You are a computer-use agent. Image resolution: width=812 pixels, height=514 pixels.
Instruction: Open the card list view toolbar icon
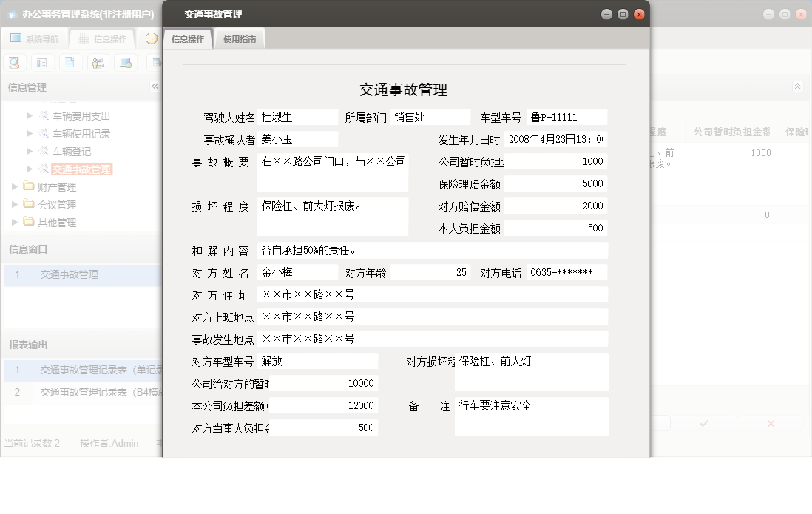tap(43, 63)
